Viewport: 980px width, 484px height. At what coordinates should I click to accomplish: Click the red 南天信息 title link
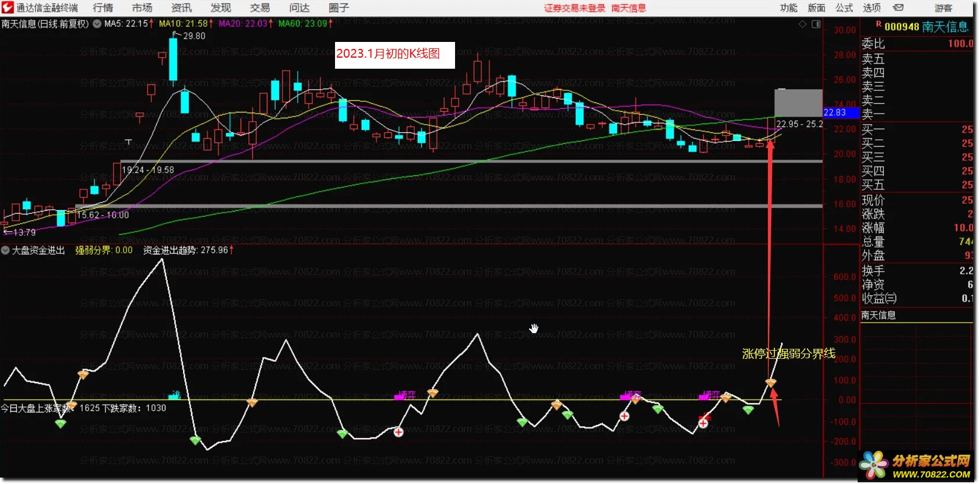(x=628, y=8)
